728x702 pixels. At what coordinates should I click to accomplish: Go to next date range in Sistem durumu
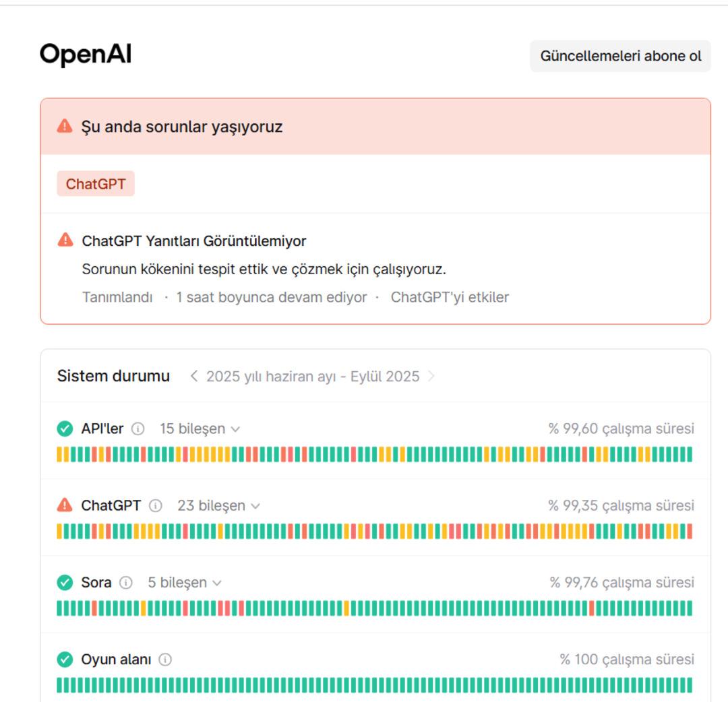[431, 376]
